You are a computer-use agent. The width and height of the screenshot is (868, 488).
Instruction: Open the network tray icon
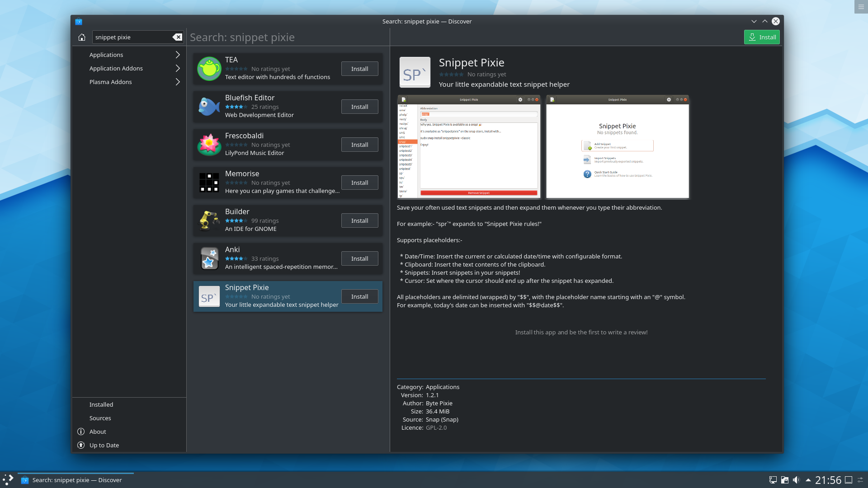773,480
